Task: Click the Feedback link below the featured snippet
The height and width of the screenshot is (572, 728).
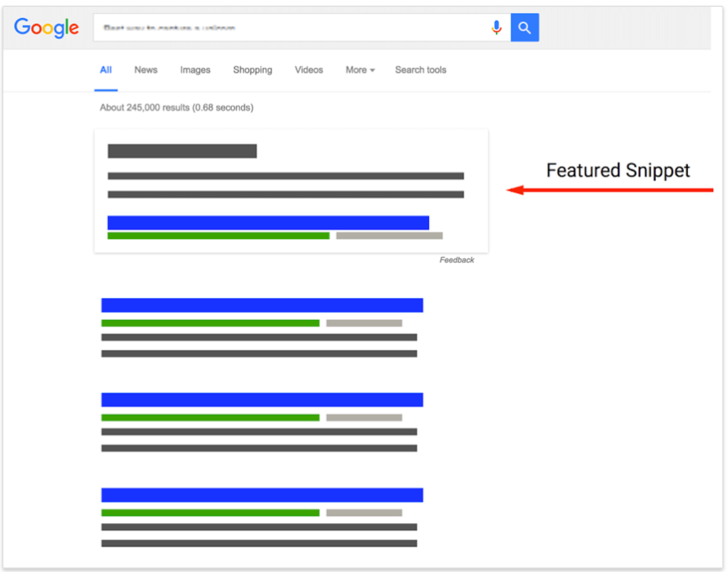Action: pyautogui.click(x=456, y=260)
